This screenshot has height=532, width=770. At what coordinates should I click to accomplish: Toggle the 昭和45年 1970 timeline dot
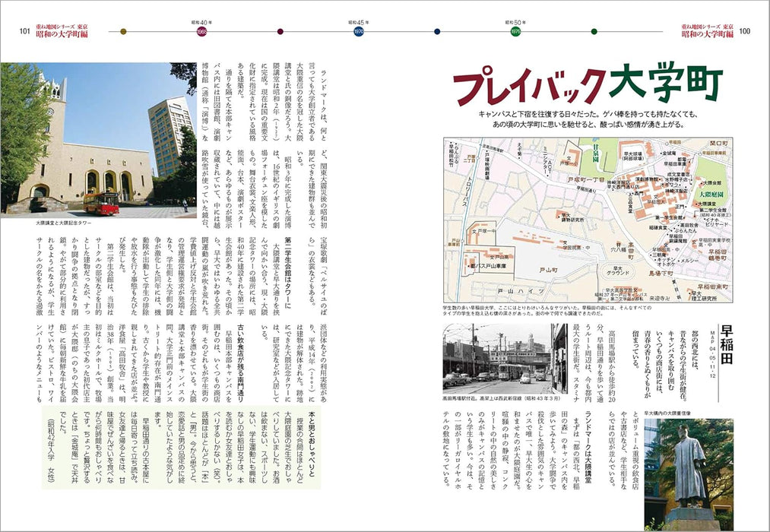358,32
